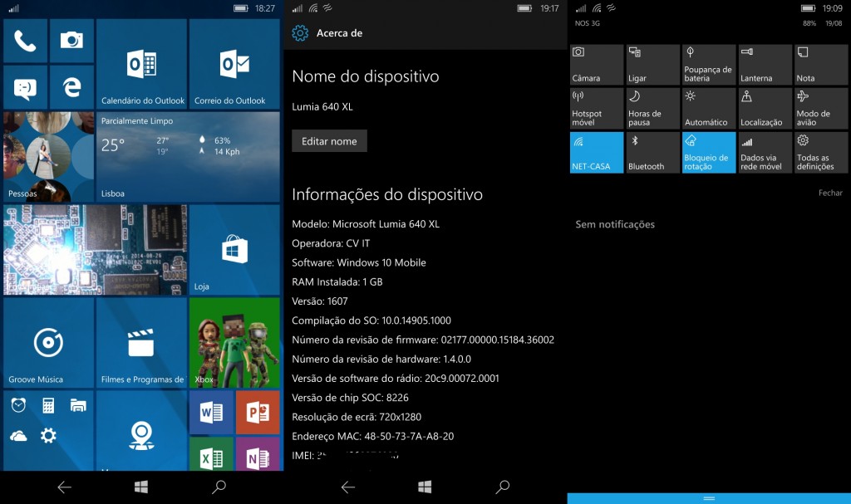
Task: Open the Pessoas live tile
Action: (48, 158)
